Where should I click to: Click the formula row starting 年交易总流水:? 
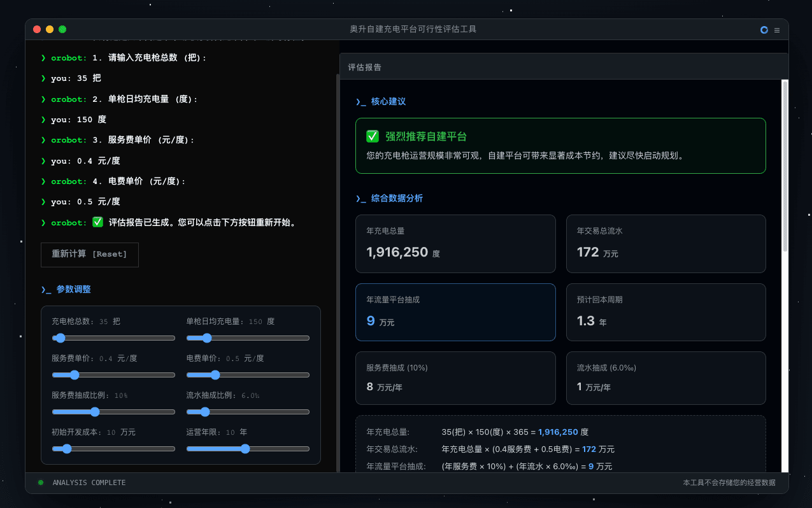click(490, 449)
